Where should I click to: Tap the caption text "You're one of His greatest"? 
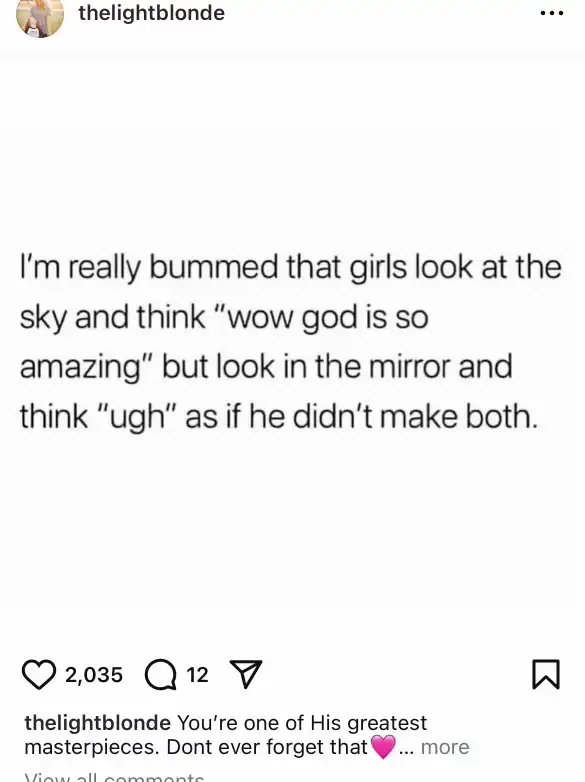click(302, 723)
